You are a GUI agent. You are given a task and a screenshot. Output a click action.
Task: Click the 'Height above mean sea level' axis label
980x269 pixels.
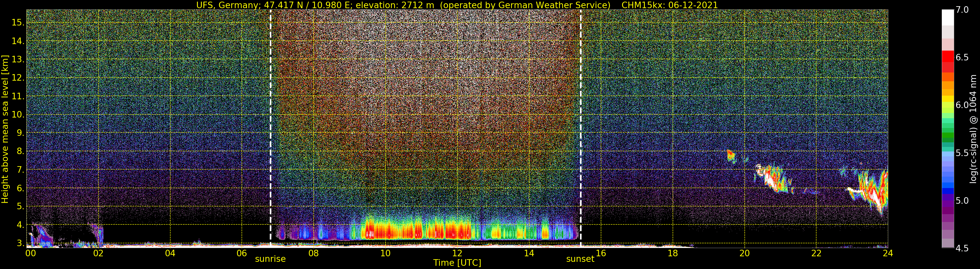coord(5,129)
